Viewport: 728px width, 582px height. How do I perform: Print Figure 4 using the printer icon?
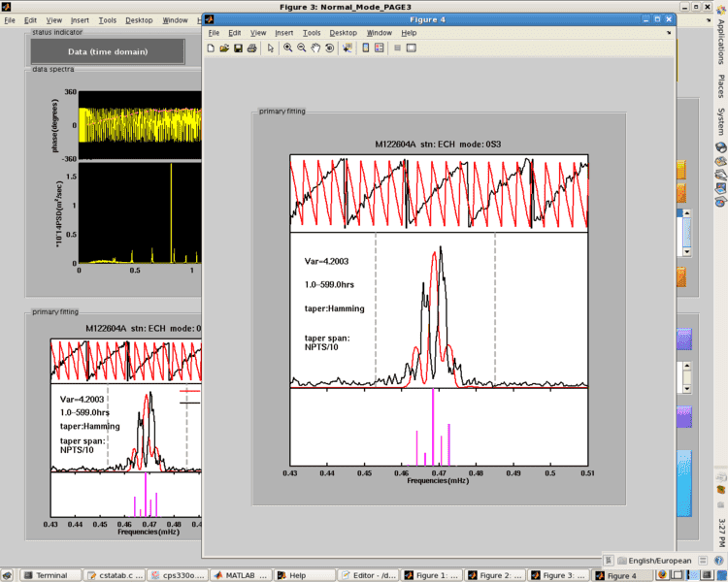click(x=251, y=48)
